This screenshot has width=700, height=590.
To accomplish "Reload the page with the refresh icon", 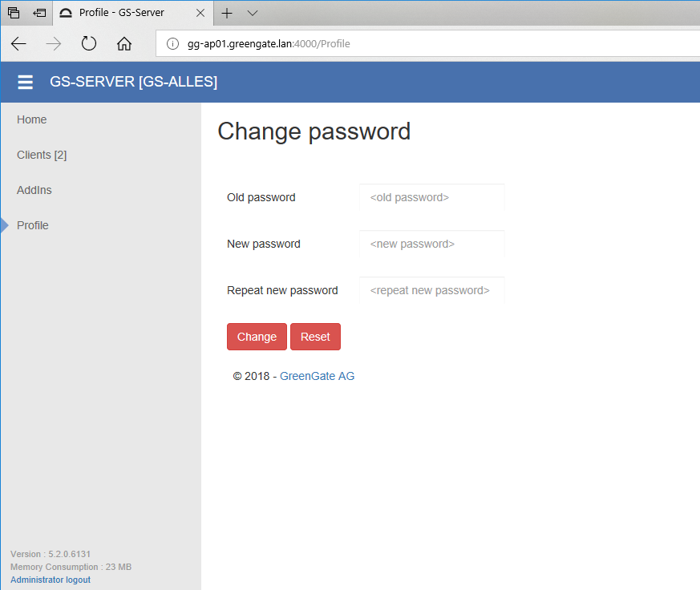I will [89, 44].
